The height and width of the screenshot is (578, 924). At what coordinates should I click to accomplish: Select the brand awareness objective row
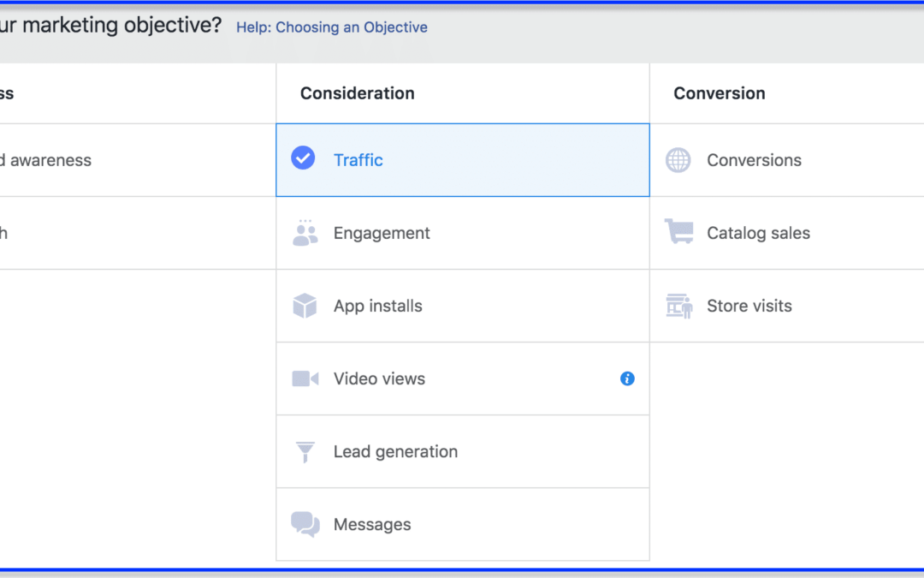pyautogui.click(x=137, y=160)
